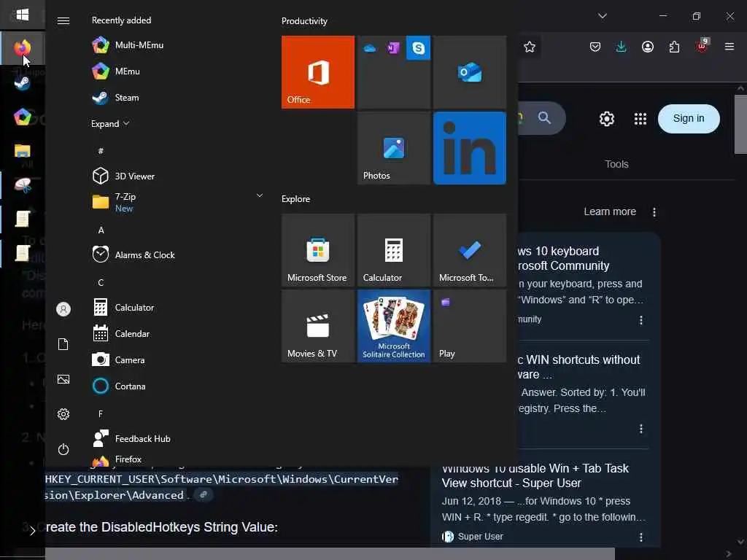Screen dimensions: 747x560
Task: Click the F letter header in app list
Action: 101,414
